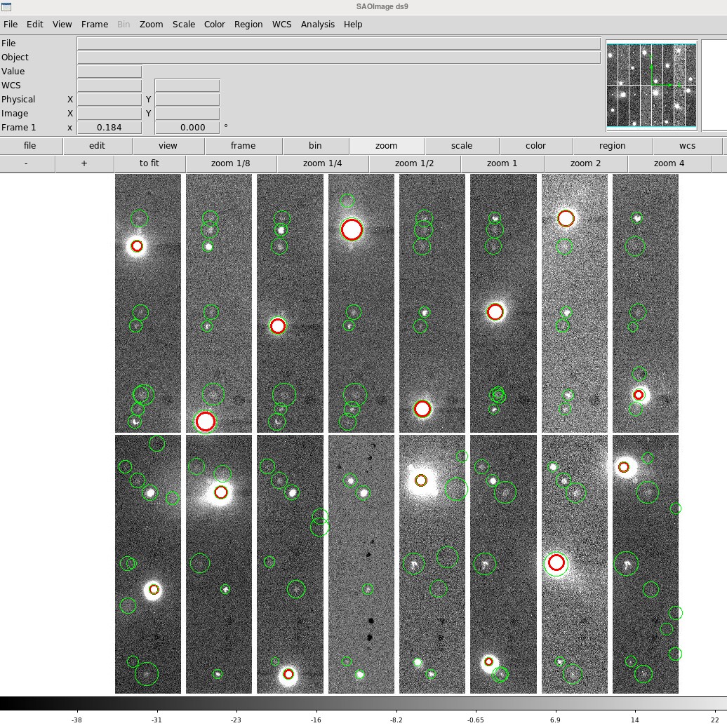Click the plus zoom in button
The width and height of the screenshot is (727, 728).
pyautogui.click(x=84, y=163)
